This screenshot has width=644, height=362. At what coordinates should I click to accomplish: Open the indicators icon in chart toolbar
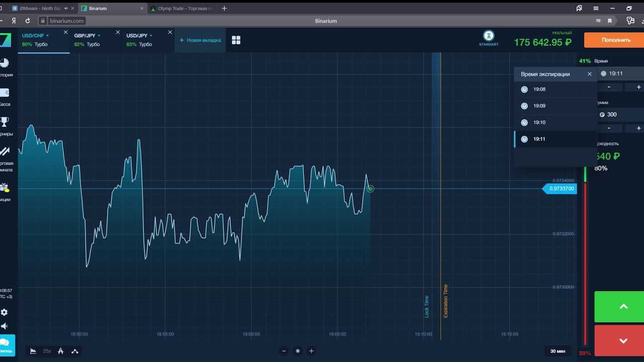(x=75, y=351)
